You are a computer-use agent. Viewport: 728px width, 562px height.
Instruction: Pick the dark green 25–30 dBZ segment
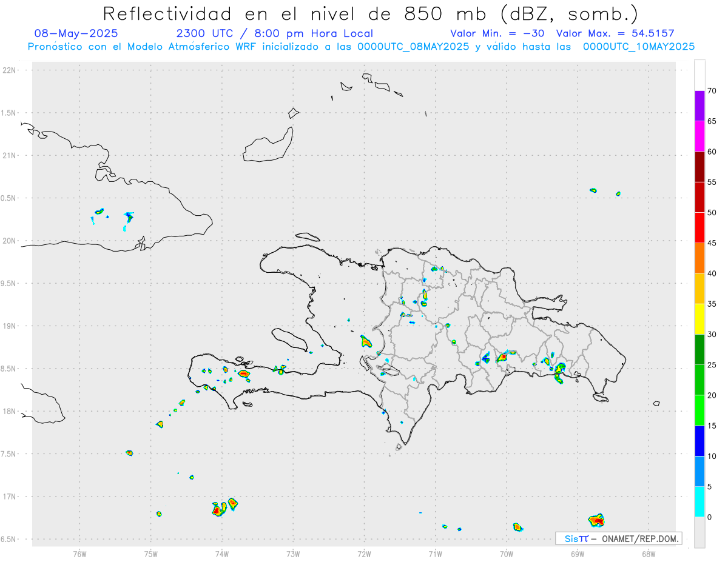[699, 350]
